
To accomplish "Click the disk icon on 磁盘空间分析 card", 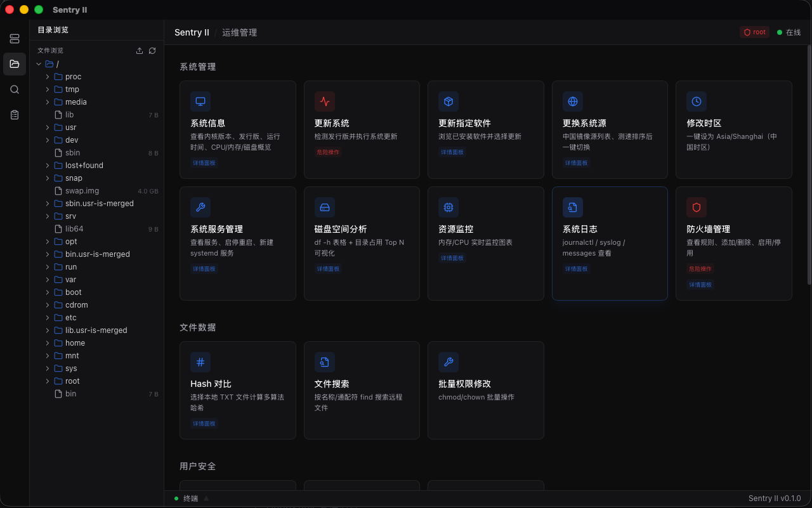I will pyautogui.click(x=325, y=207).
